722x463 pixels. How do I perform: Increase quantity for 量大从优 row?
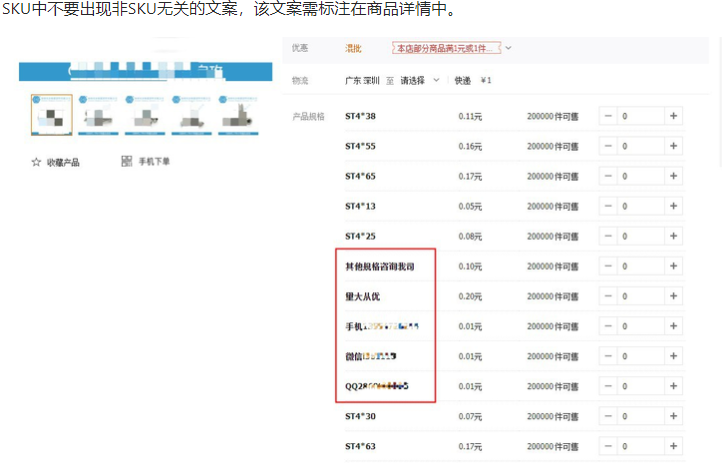tap(673, 296)
